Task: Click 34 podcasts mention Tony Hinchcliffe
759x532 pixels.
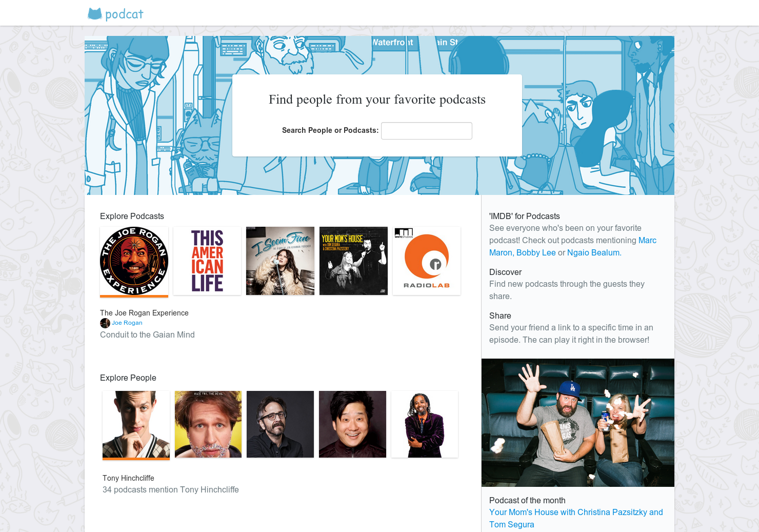Action: [171, 490]
